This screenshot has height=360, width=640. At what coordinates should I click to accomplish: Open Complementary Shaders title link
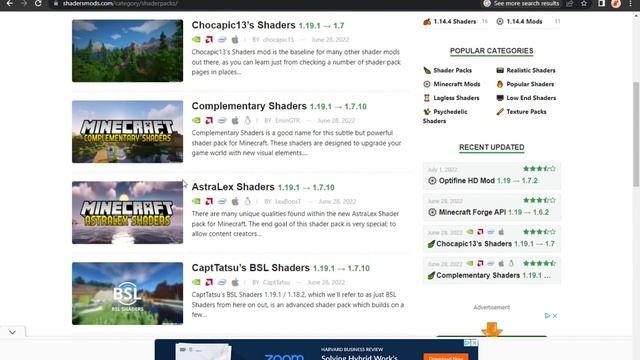click(249, 106)
